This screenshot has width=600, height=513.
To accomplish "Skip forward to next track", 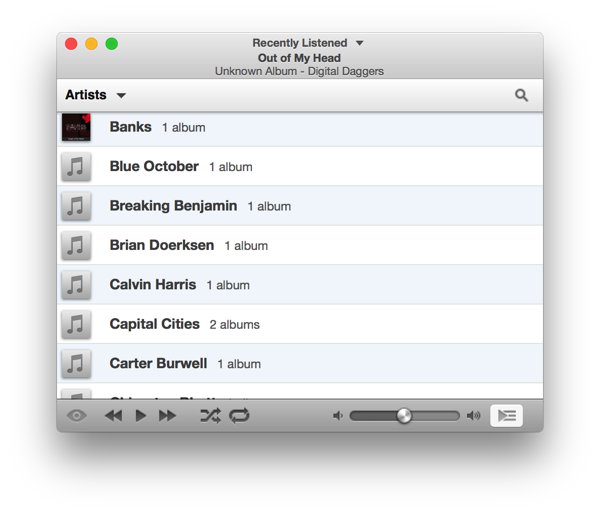I will pyautogui.click(x=167, y=416).
